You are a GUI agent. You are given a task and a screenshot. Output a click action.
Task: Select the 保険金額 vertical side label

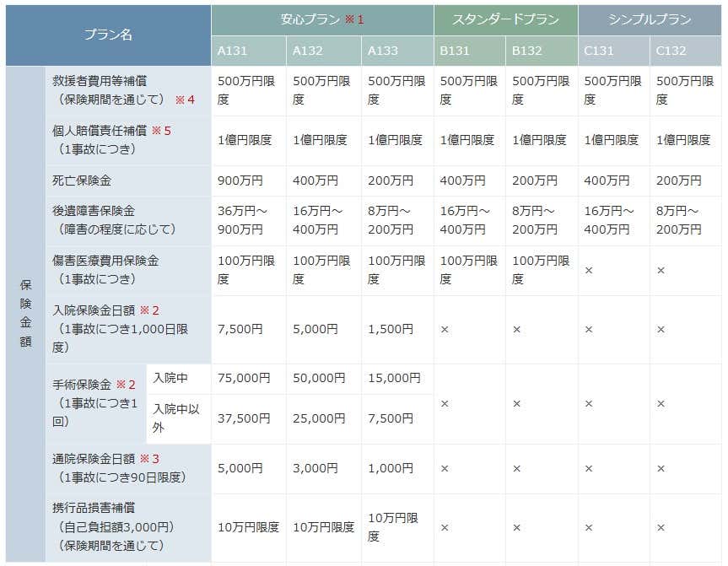coord(25,314)
